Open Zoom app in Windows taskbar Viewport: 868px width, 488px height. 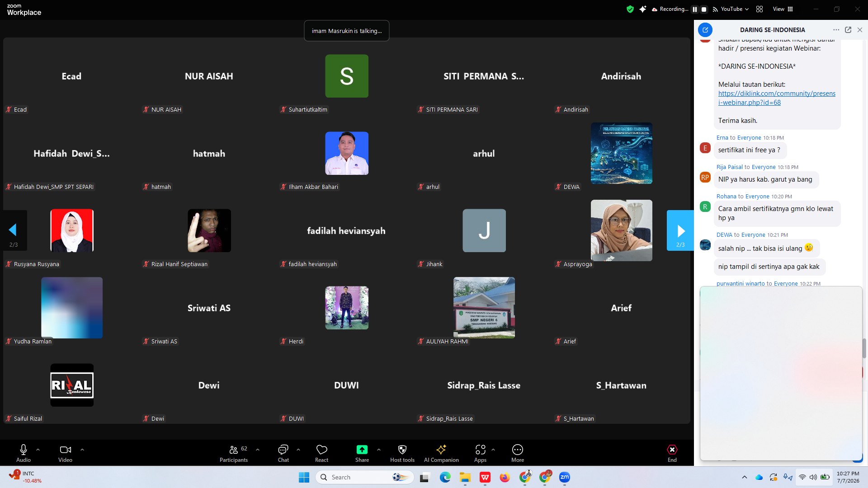click(565, 477)
